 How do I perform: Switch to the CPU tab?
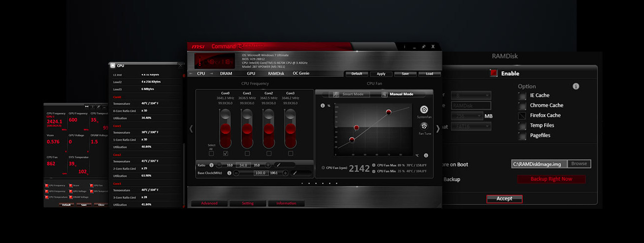(201, 73)
